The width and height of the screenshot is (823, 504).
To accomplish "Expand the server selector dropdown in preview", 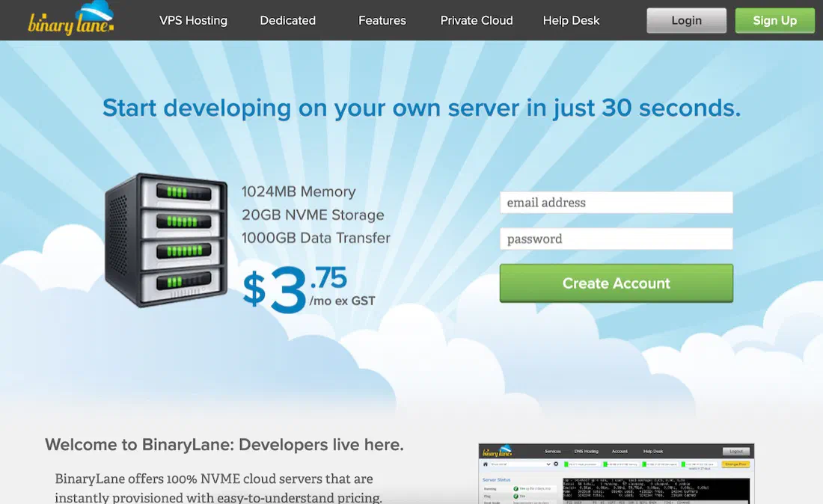I will (x=520, y=464).
